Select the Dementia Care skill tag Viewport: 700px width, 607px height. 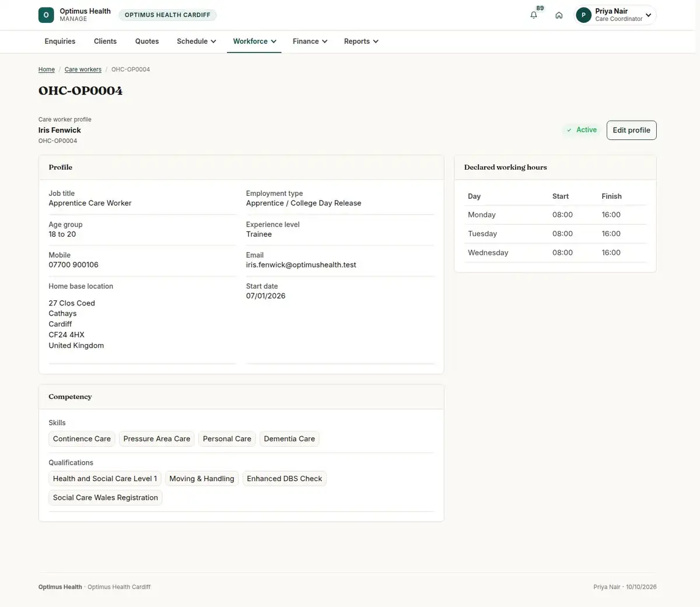coord(289,439)
